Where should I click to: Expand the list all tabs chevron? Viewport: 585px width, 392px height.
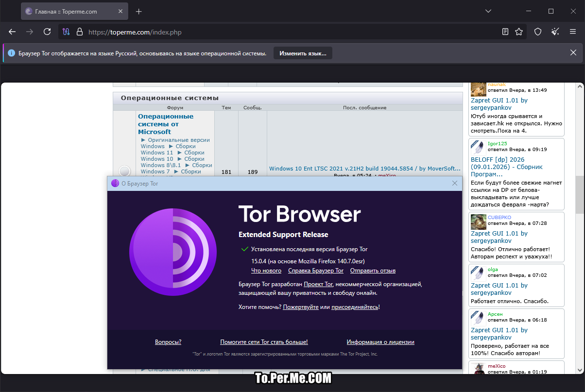pyautogui.click(x=489, y=11)
